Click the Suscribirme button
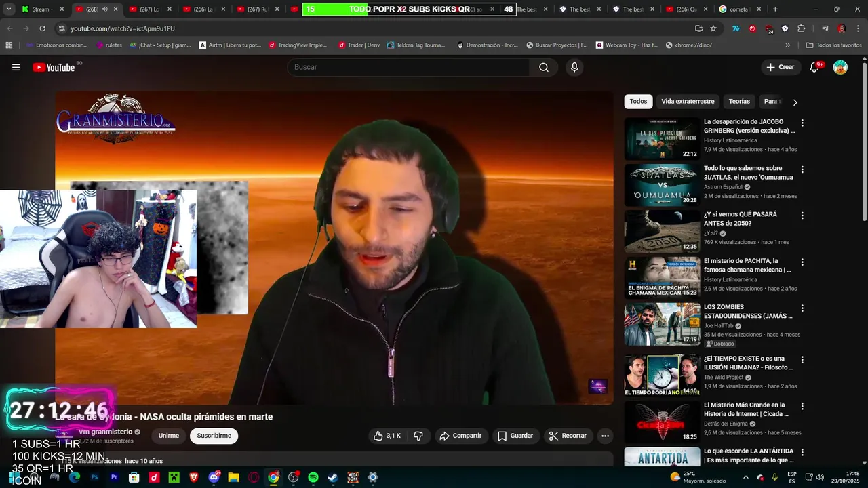The width and height of the screenshot is (868, 488). click(x=214, y=436)
